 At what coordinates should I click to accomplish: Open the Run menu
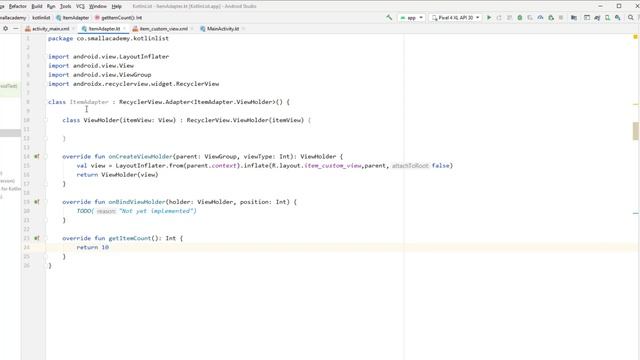(x=51, y=6)
